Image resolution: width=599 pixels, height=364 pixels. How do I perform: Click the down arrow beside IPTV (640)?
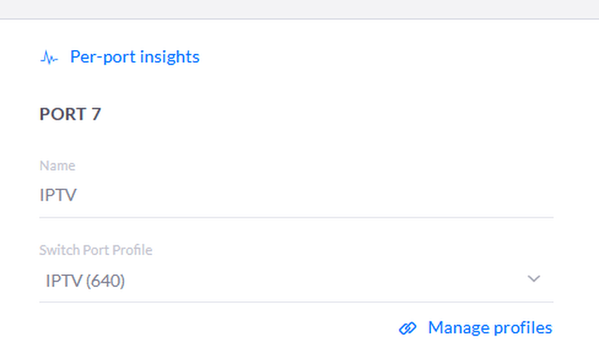534,279
